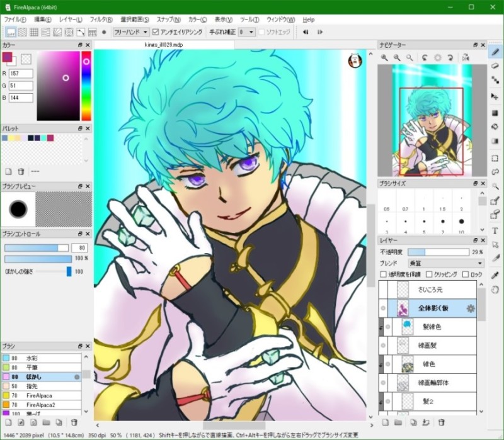Viewport: 504px width, 440px height.
Task: Open the レイヤー menu
Action: (71, 20)
